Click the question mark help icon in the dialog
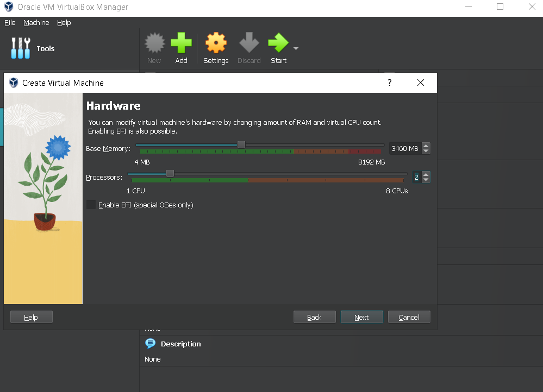The width and height of the screenshot is (543, 392). click(390, 83)
